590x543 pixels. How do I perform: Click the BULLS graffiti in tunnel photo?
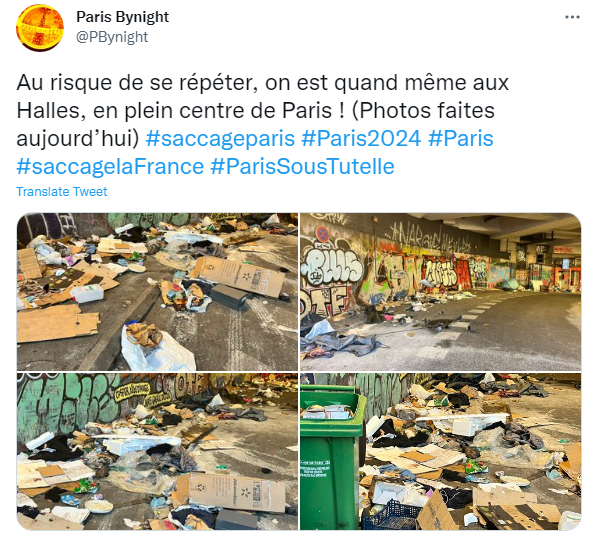[333, 265]
